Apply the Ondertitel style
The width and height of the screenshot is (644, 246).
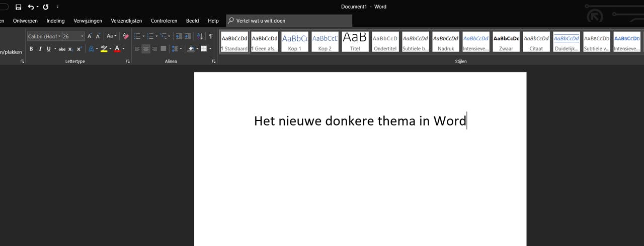tap(385, 42)
